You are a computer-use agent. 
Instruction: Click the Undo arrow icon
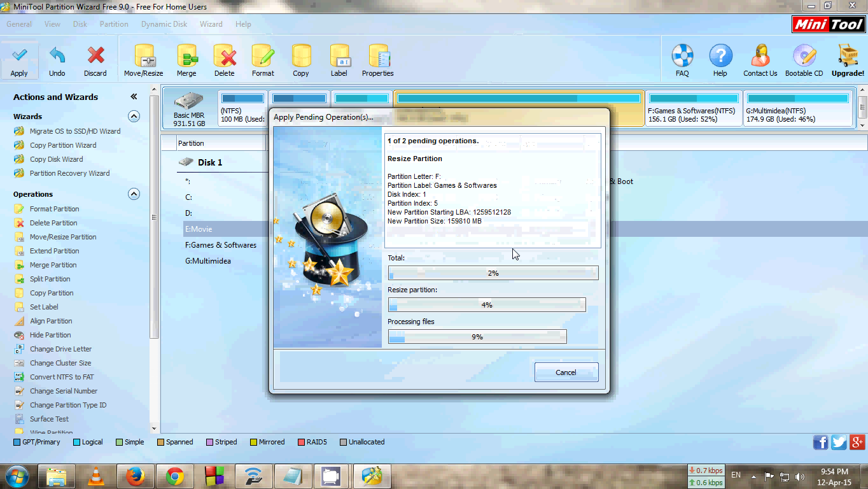(x=57, y=57)
